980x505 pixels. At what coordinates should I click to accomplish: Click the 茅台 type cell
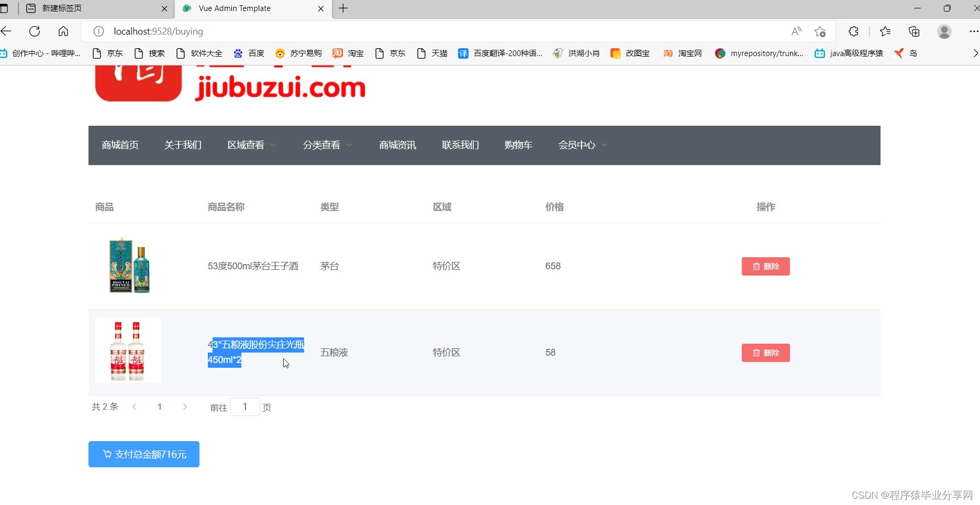329,266
